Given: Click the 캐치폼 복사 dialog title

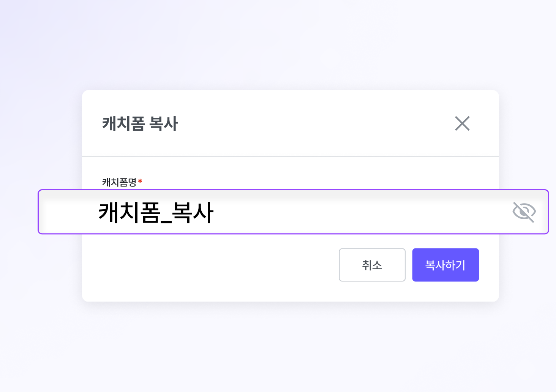Looking at the screenshot, I should point(140,124).
